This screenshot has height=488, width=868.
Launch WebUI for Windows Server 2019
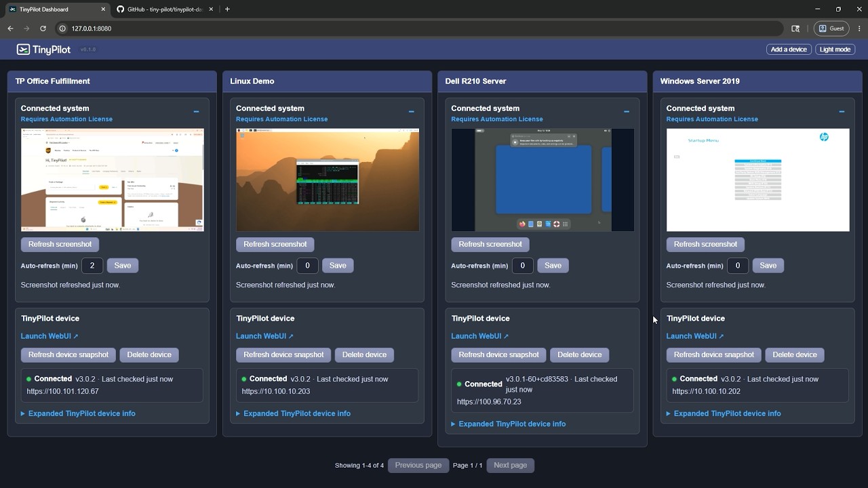click(x=695, y=336)
